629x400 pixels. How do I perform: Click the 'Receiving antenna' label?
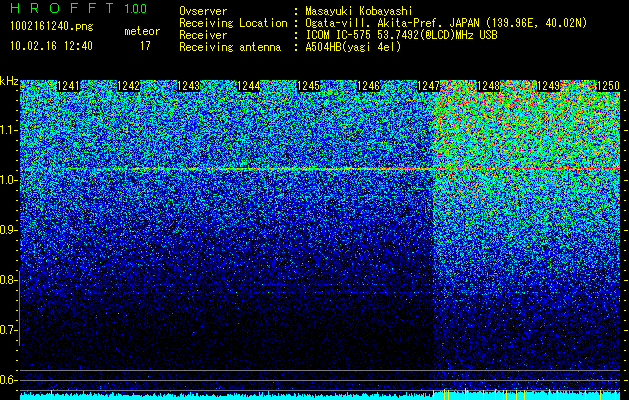coord(230,47)
